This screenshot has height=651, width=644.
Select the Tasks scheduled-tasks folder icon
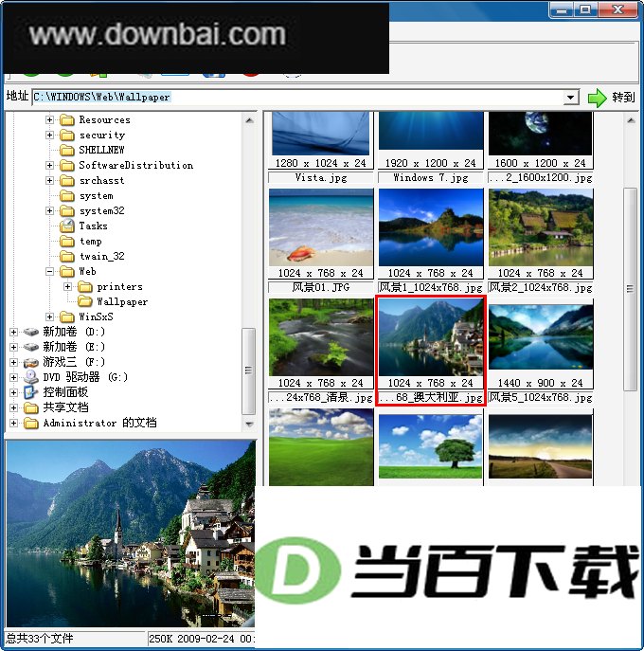point(67,226)
